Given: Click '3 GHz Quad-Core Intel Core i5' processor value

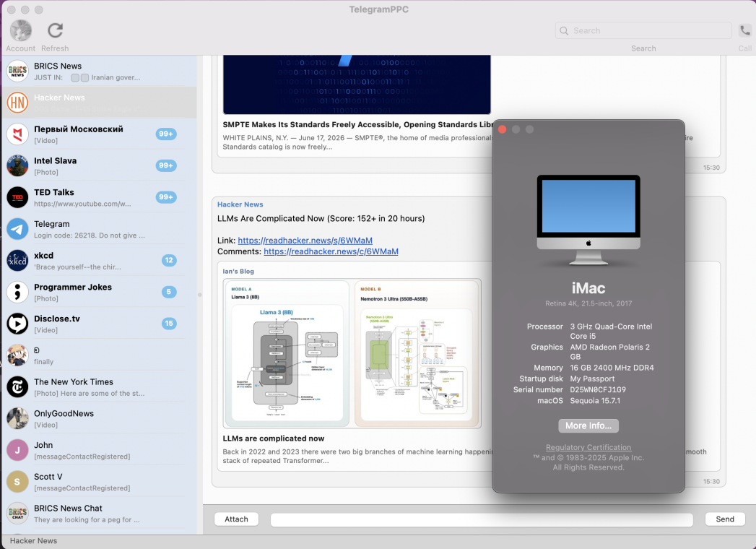Looking at the screenshot, I should (x=611, y=331).
